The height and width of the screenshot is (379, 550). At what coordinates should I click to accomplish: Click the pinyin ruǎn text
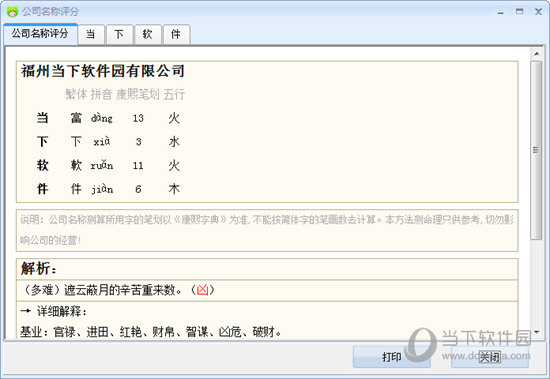[x=102, y=165]
